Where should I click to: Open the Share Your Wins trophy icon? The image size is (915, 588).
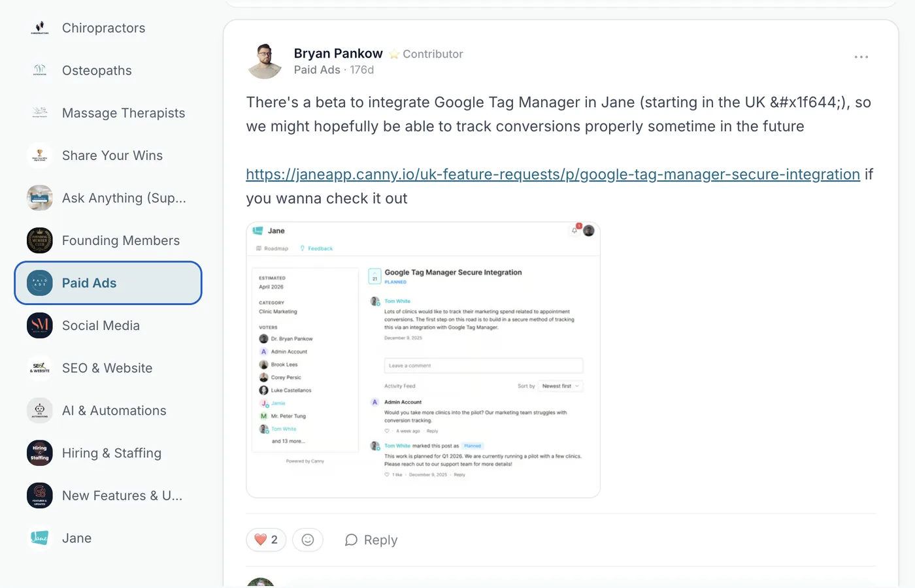click(x=39, y=155)
